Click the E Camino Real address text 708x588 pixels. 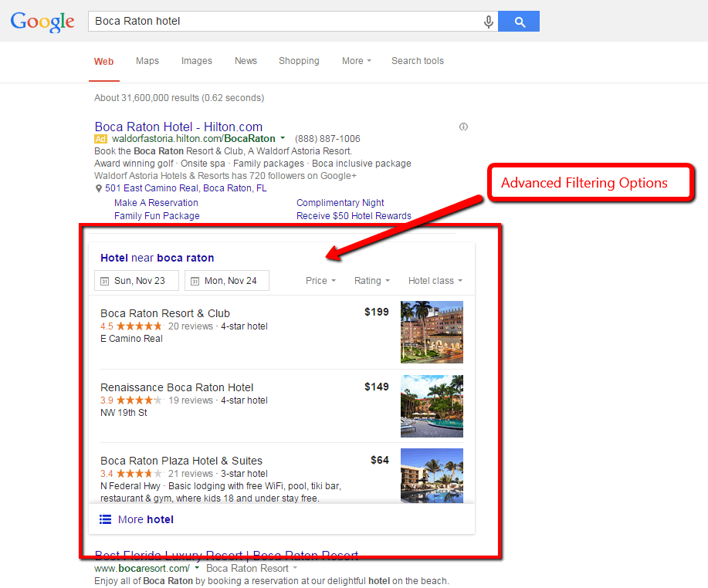tap(131, 339)
